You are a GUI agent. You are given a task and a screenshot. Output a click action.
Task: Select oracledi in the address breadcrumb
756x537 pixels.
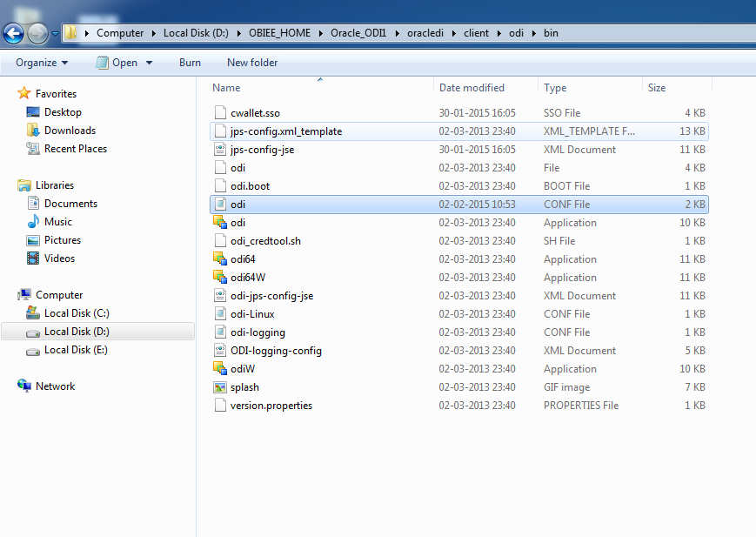425,33
